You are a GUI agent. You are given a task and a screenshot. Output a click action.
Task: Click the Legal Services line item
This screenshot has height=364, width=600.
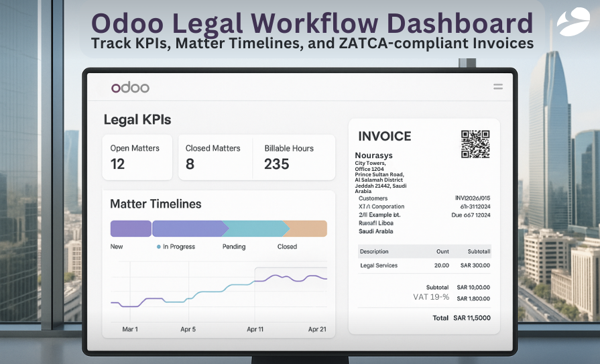[x=379, y=265]
